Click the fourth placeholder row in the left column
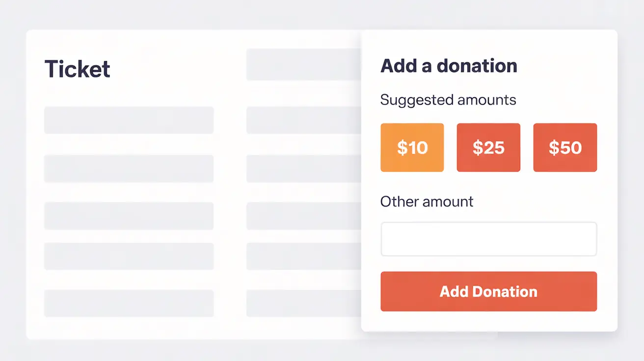The height and width of the screenshot is (361, 644). 129,256
